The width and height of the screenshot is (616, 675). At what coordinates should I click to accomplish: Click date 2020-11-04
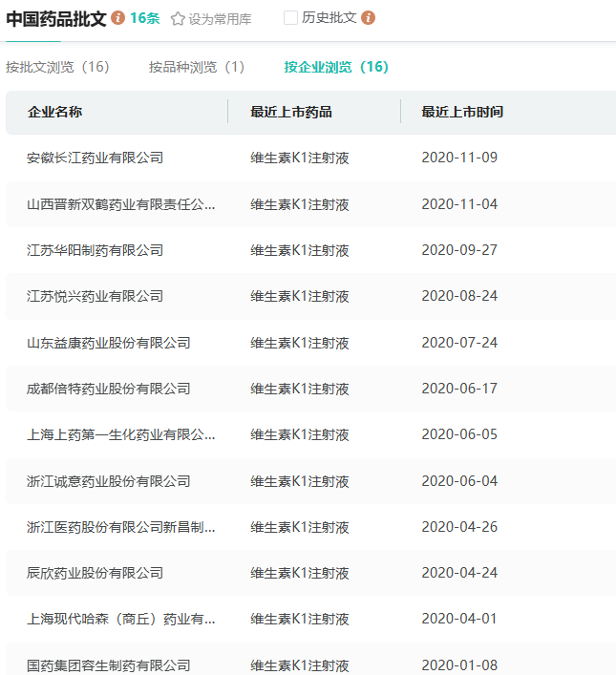[459, 204]
